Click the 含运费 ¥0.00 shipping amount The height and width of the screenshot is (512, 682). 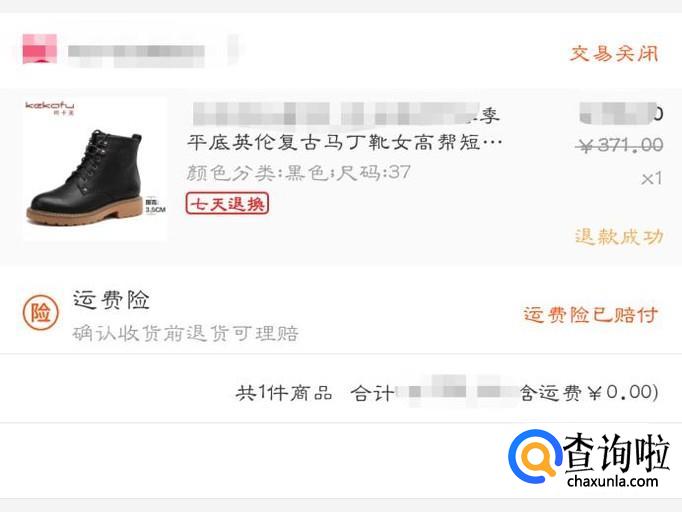point(589,392)
